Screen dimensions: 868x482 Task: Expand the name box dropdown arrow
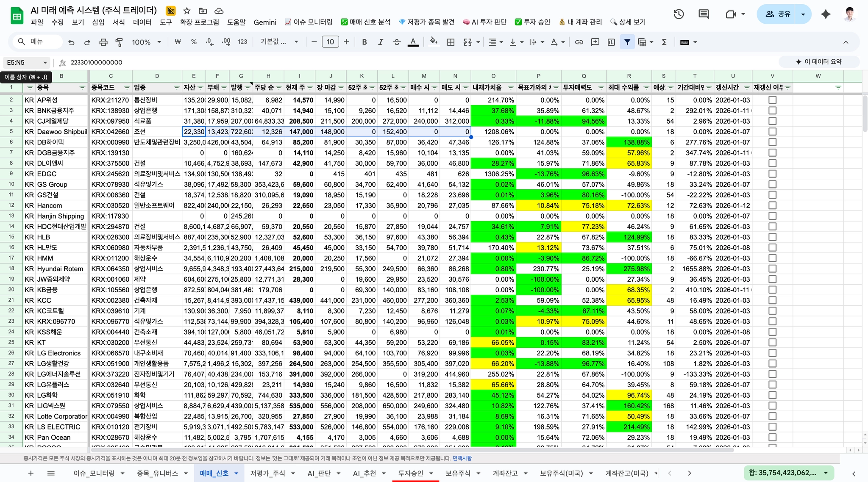coord(45,63)
